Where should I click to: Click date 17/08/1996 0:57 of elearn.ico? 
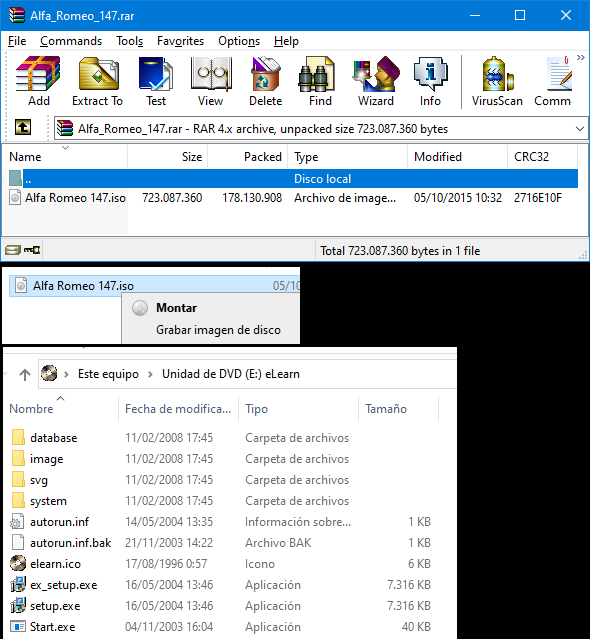166,564
